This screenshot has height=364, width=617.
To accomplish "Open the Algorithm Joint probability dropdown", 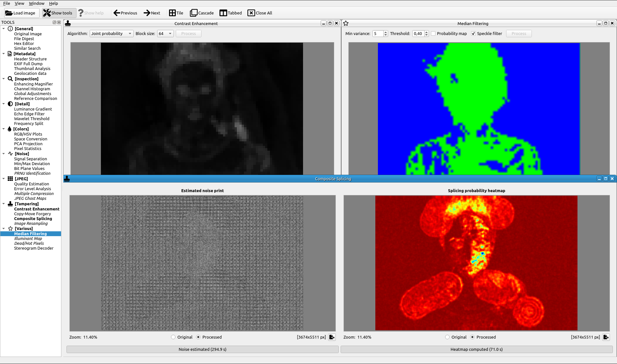I will point(111,33).
